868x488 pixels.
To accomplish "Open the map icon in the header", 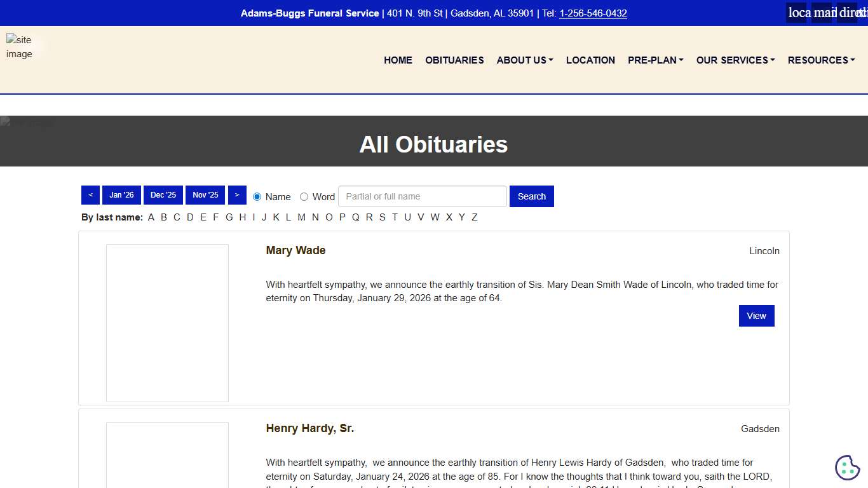I will [x=822, y=12].
